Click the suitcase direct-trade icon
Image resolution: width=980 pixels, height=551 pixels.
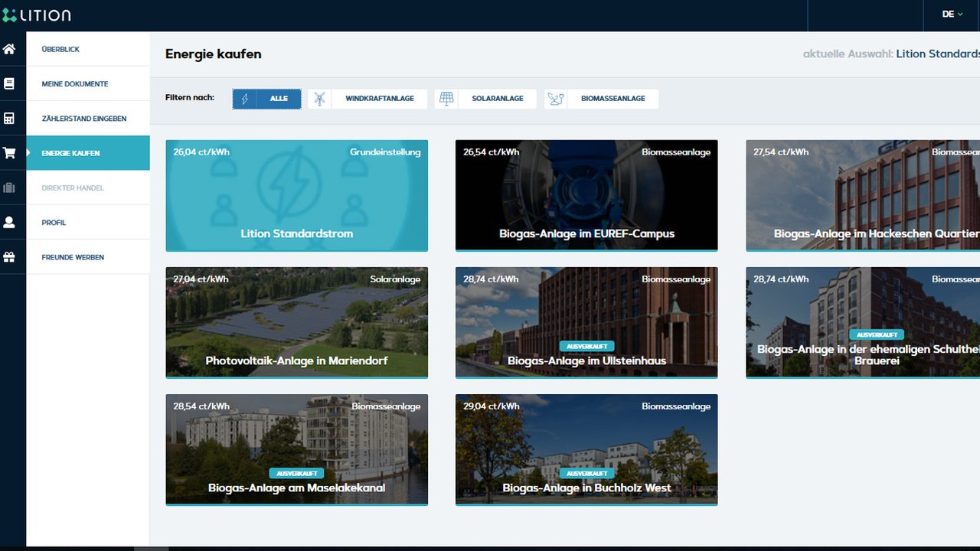pyautogui.click(x=9, y=187)
